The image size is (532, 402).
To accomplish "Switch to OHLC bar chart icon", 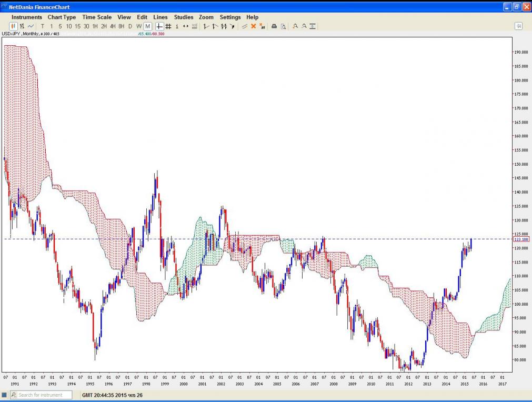I will (x=22, y=26).
